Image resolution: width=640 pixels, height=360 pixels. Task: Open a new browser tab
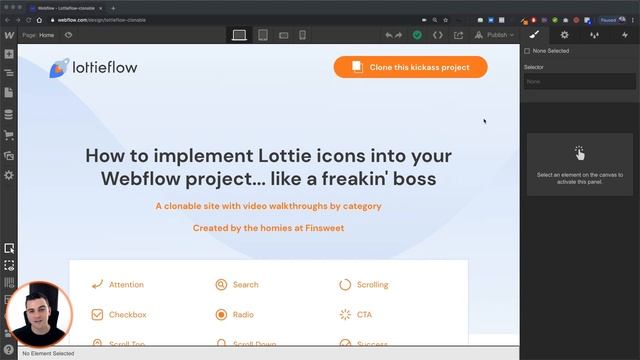[113, 8]
